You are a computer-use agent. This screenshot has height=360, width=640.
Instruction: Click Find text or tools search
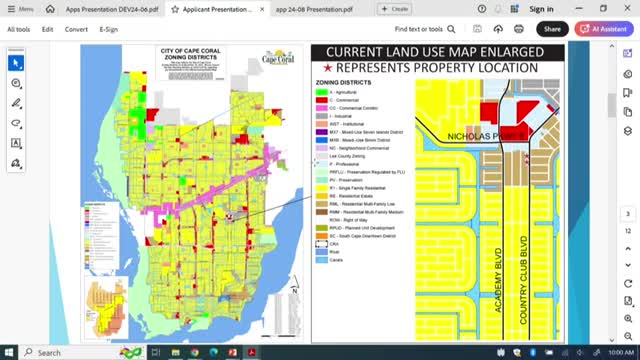coord(425,29)
